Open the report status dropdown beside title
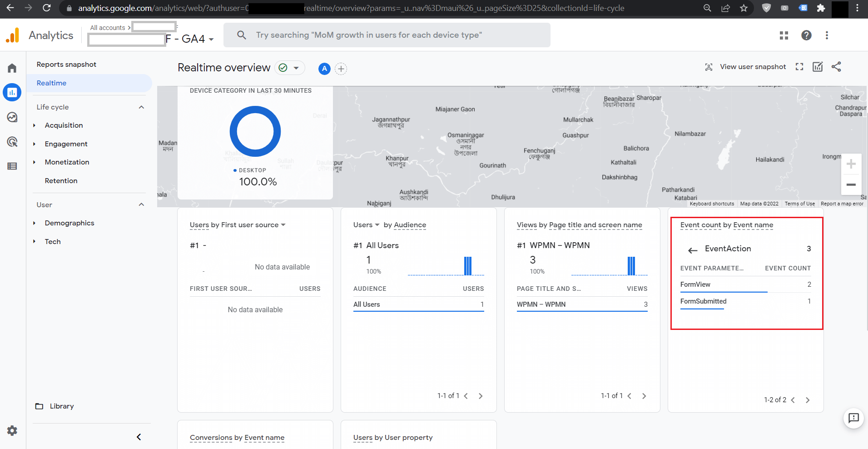 click(296, 68)
